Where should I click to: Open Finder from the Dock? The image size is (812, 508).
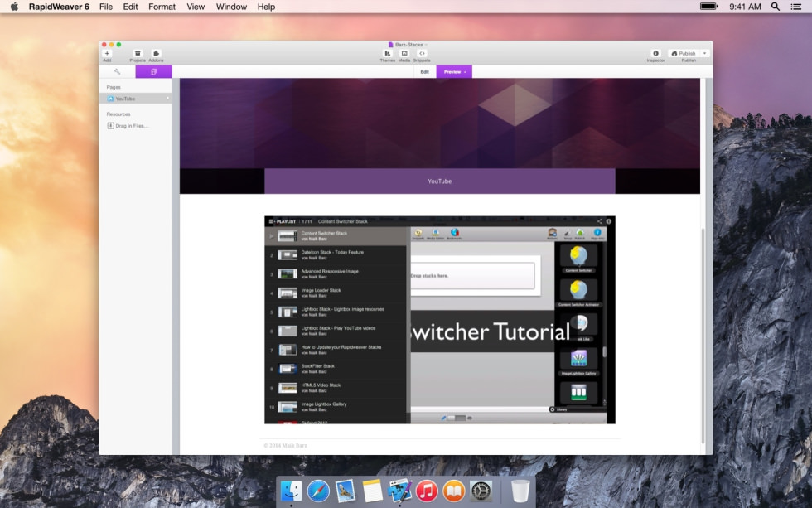click(x=291, y=491)
